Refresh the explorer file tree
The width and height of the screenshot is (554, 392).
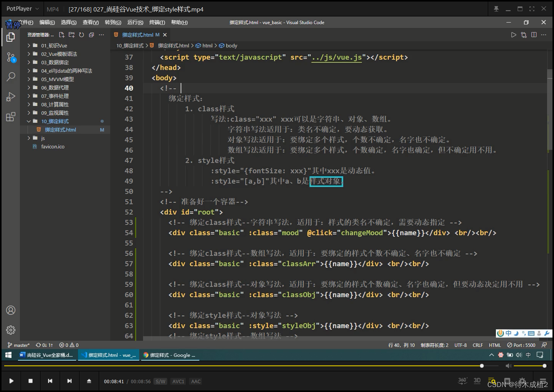(x=81, y=35)
